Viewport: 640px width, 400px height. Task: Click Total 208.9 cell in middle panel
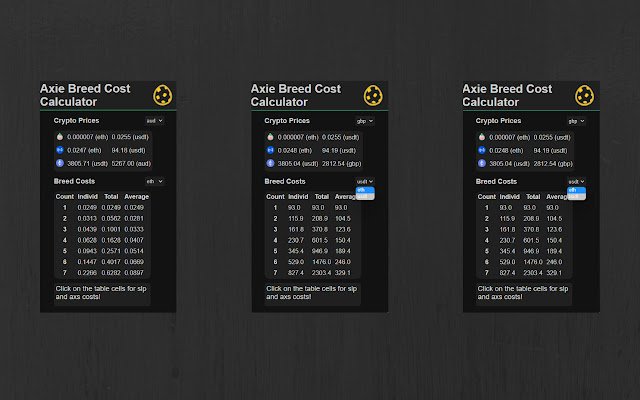click(320, 218)
